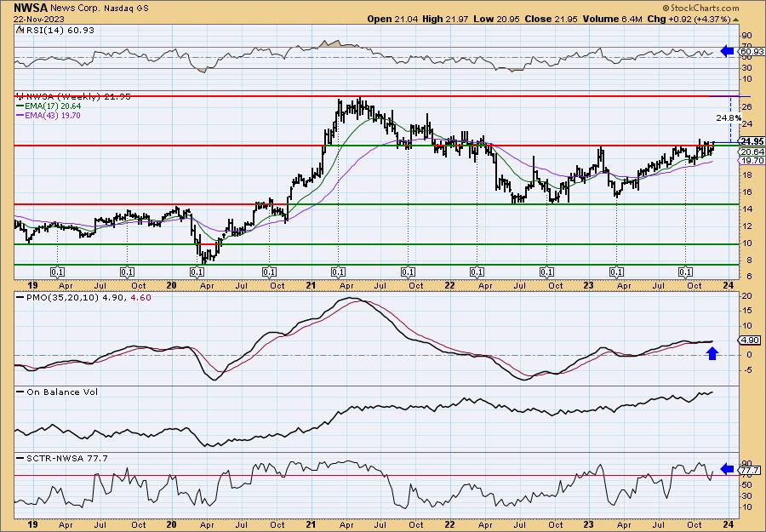The image size is (766, 532).
Task: Click the up triangle after the Chg value
Action: [x=736, y=20]
